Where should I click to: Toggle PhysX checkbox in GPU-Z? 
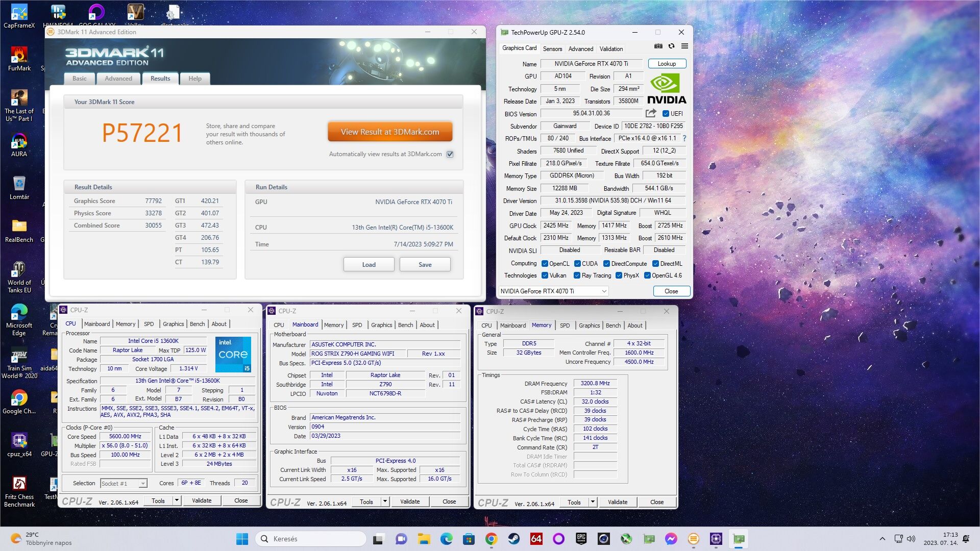[x=619, y=275]
